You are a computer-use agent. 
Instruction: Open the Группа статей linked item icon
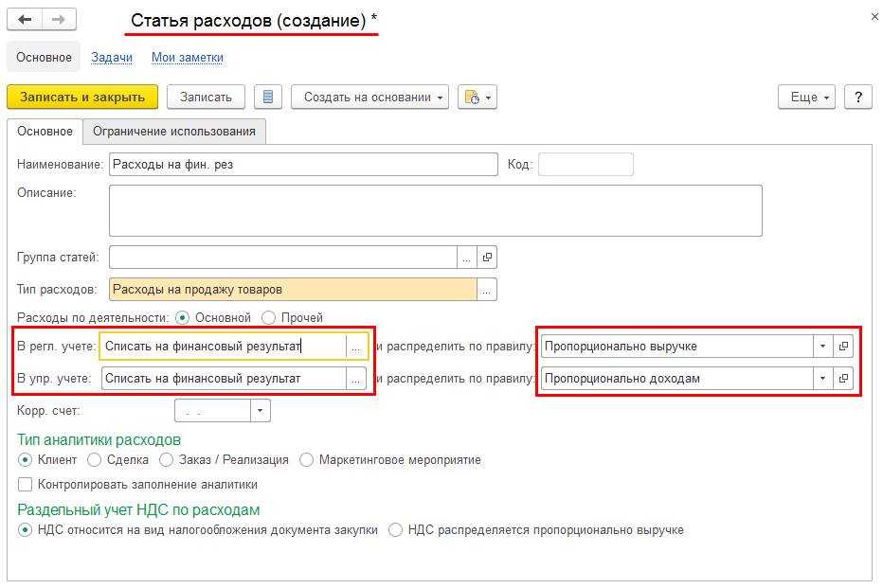coord(487,258)
